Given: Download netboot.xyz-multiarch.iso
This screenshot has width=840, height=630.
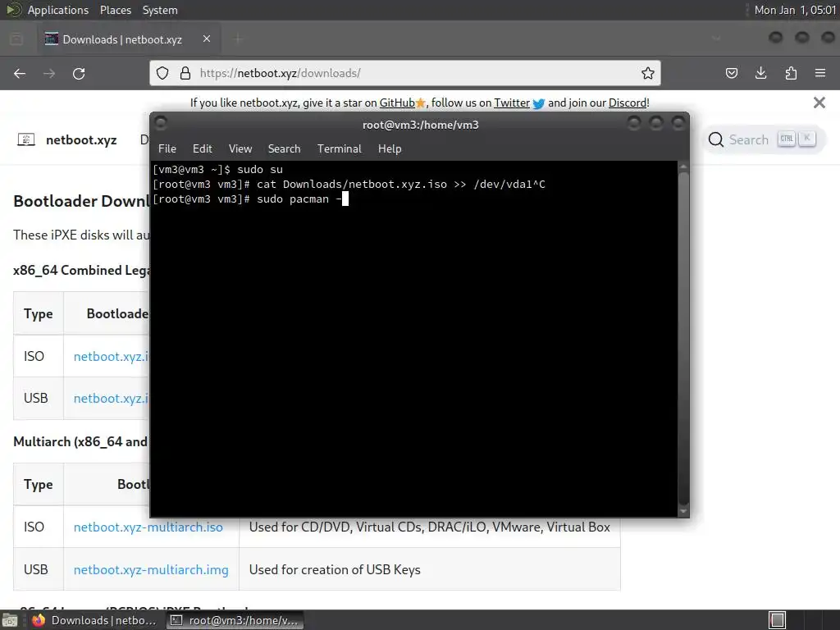Looking at the screenshot, I should click(148, 527).
